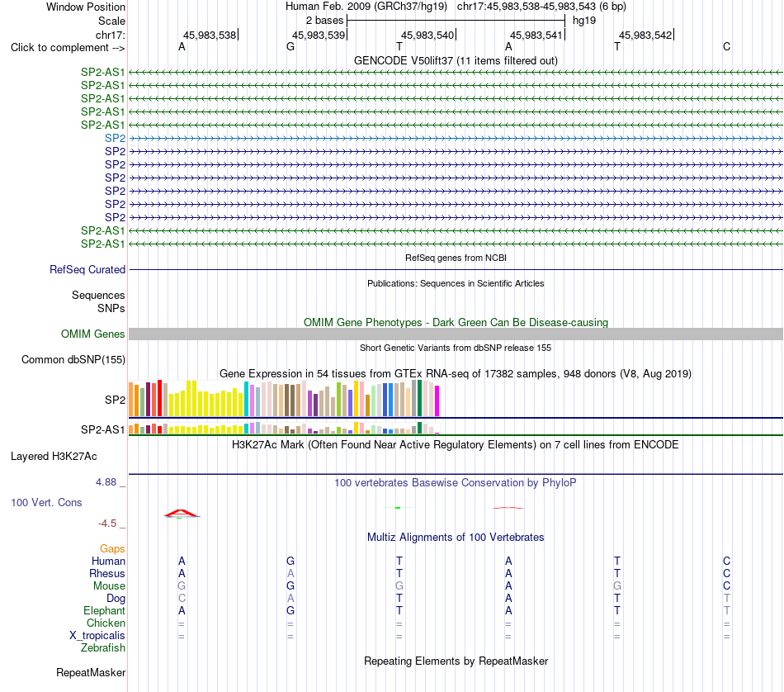Click the G base in the Human alignment row
The width and height of the screenshot is (784, 692).
290,562
